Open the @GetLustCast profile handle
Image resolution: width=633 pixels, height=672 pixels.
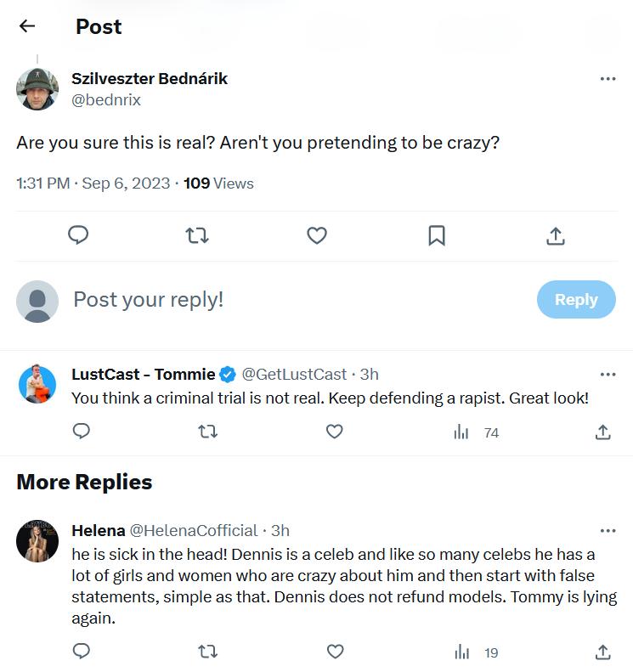point(295,374)
